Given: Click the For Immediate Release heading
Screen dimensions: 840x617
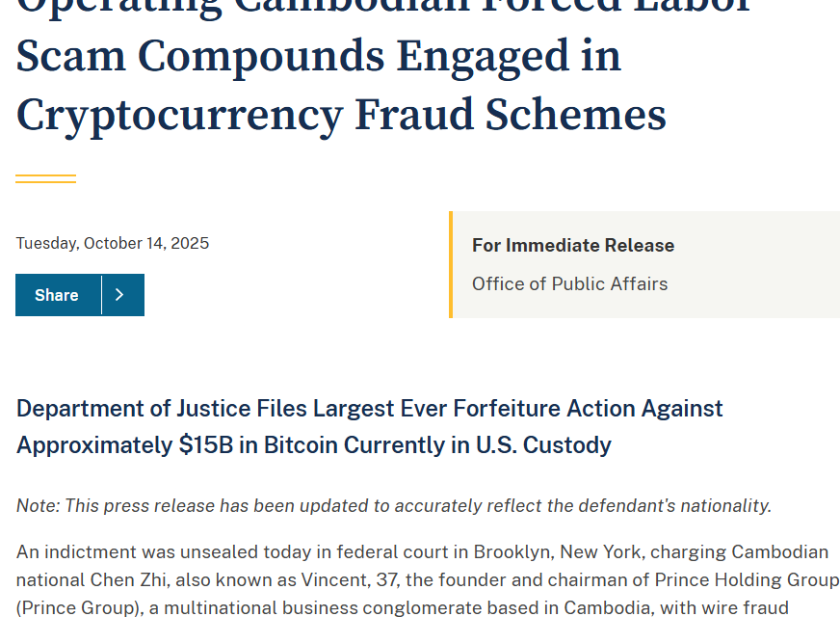Looking at the screenshot, I should pos(572,245).
